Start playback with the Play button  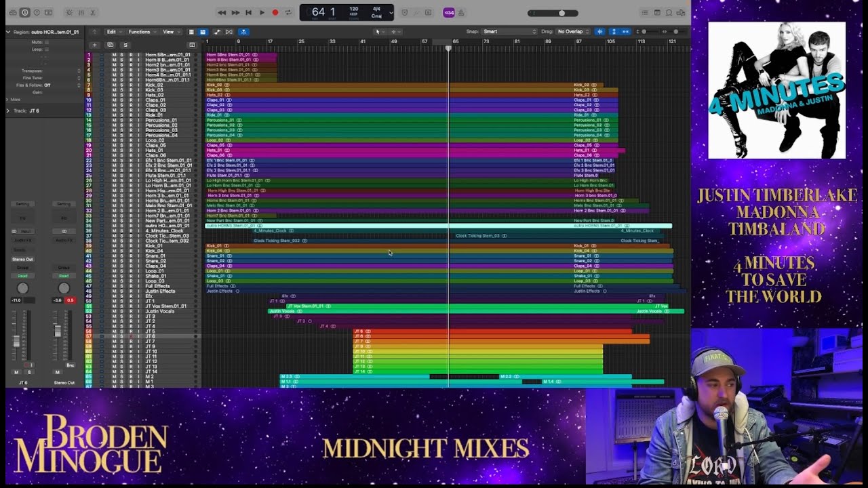262,12
